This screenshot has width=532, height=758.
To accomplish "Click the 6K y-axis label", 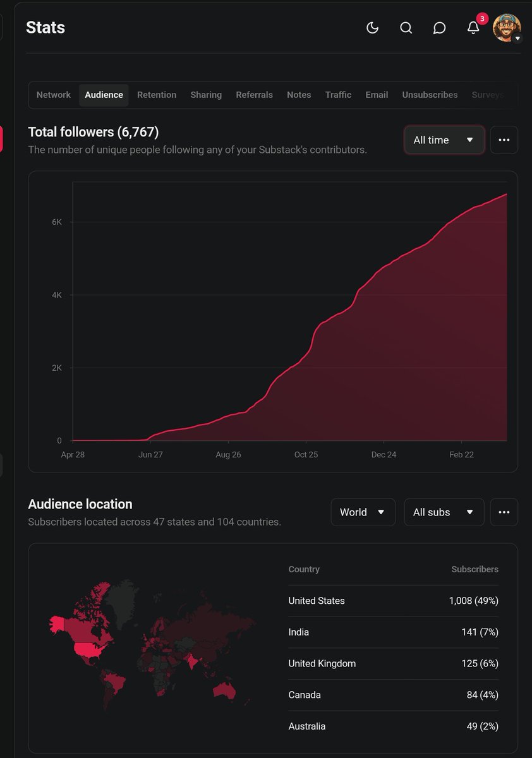I will 57,222.
